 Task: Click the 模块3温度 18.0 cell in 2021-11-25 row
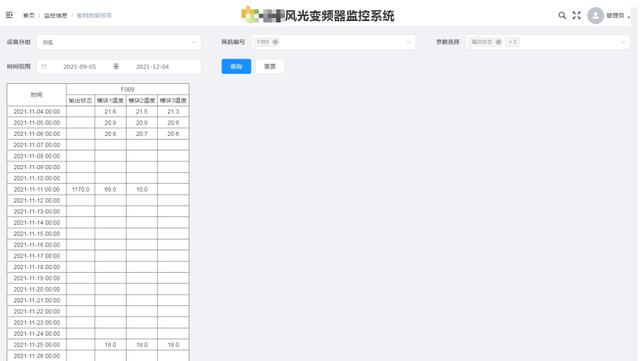click(x=173, y=345)
